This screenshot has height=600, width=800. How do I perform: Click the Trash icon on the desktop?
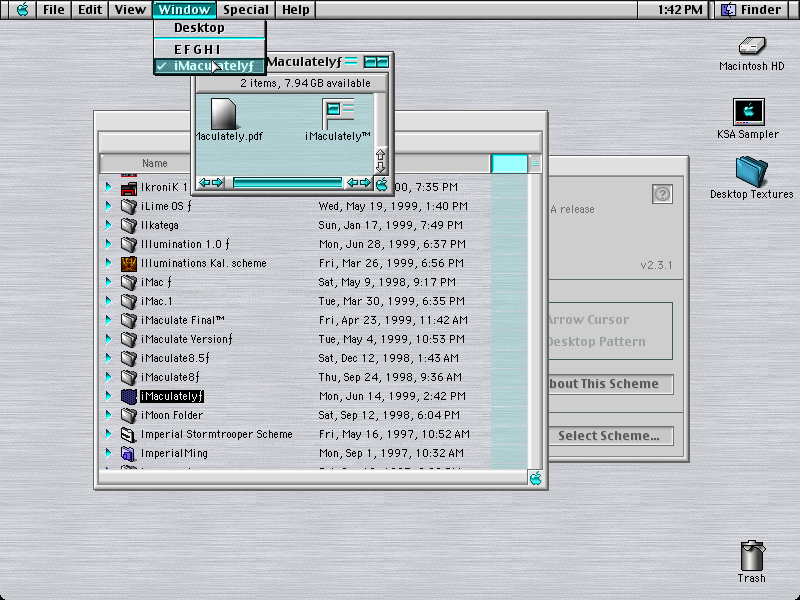pos(752,556)
